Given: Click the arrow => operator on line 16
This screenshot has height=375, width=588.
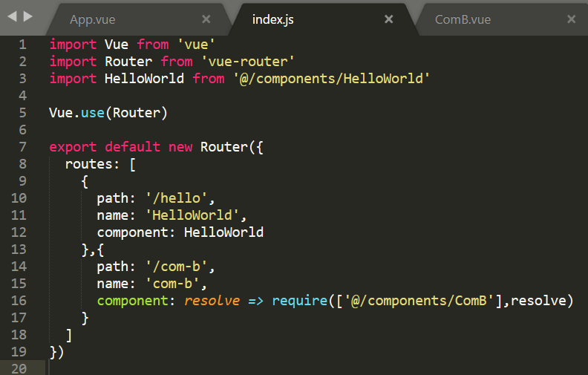Looking at the screenshot, I should (x=255, y=301).
